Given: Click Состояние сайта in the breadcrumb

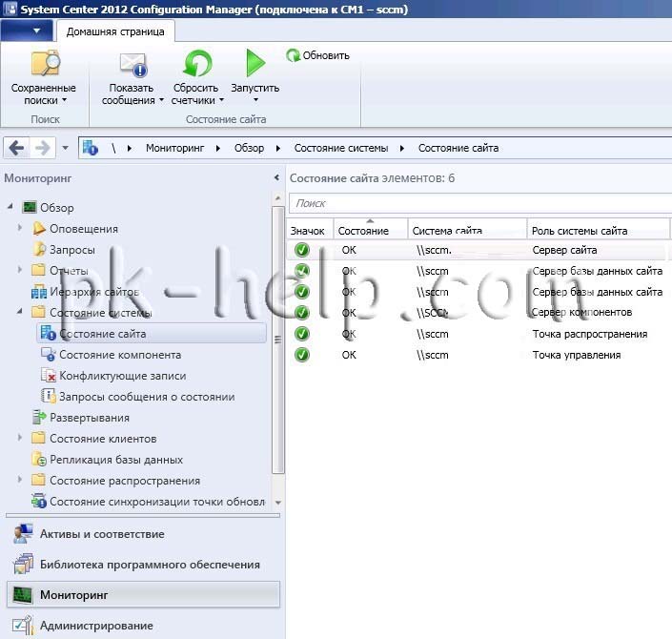Looking at the screenshot, I should (458, 148).
